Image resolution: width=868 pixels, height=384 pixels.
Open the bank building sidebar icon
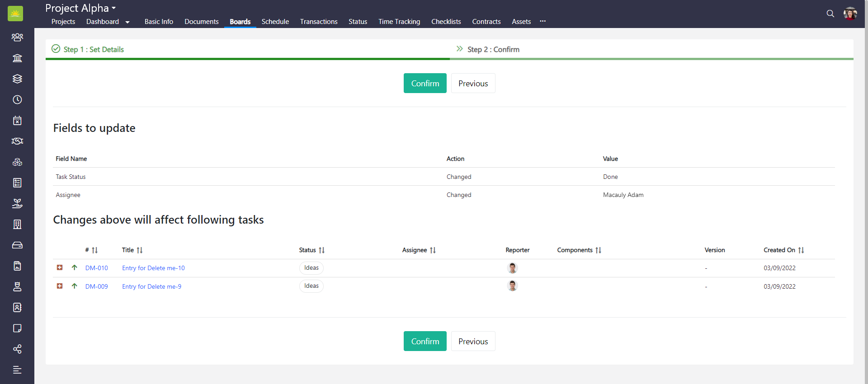[x=17, y=58]
